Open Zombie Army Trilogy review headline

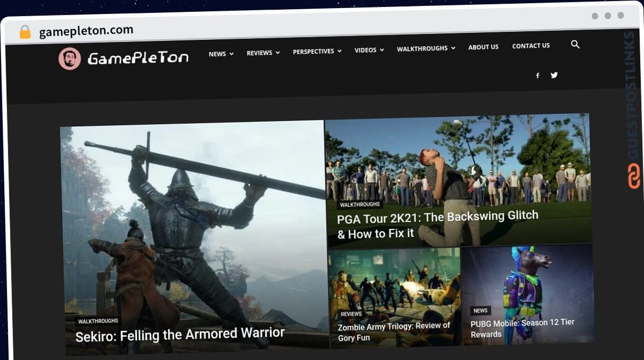click(394, 332)
